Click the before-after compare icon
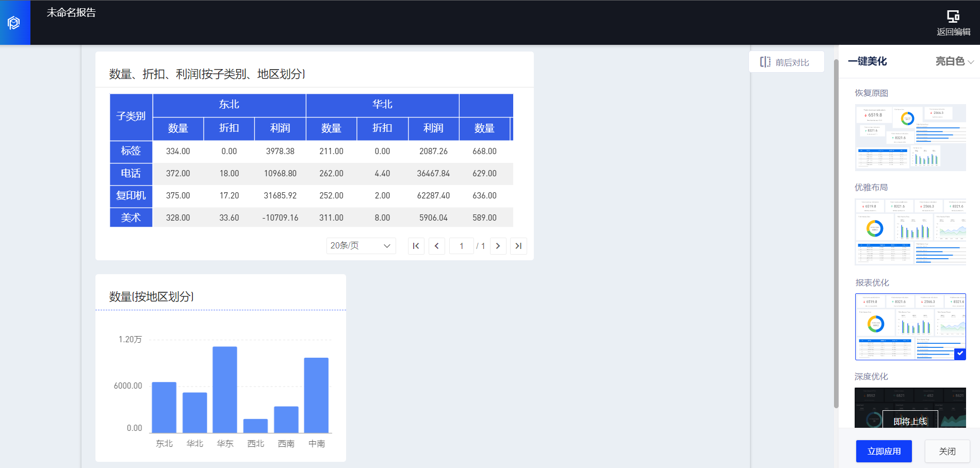Viewport: 980px width, 468px height. tap(765, 62)
